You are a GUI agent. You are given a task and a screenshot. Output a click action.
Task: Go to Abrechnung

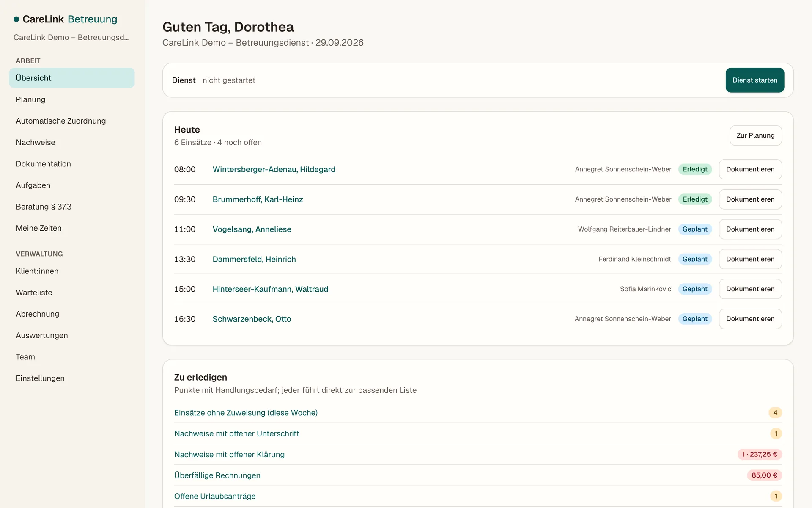(x=72, y=314)
